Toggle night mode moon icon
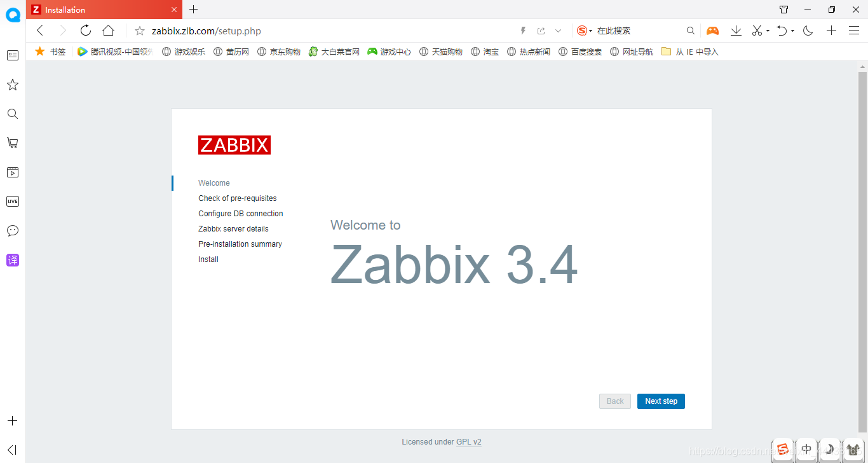 (x=808, y=31)
